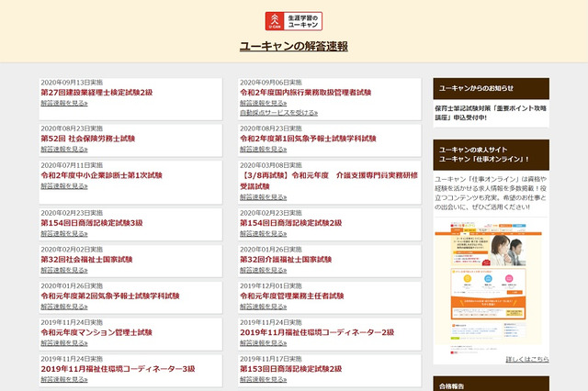Open 2019年11月福祉住環境コーディネーター2級 title
Screen dimensions: 588x391
point(317,332)
